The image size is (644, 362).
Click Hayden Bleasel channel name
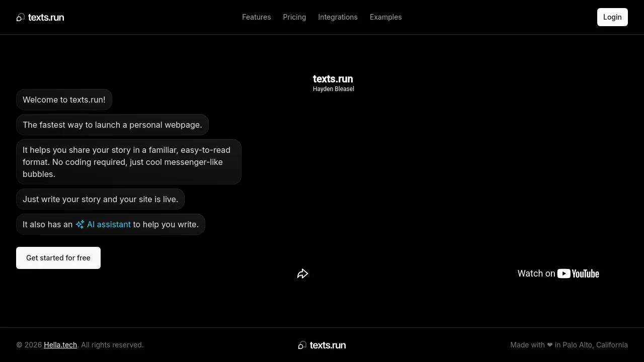334,89
